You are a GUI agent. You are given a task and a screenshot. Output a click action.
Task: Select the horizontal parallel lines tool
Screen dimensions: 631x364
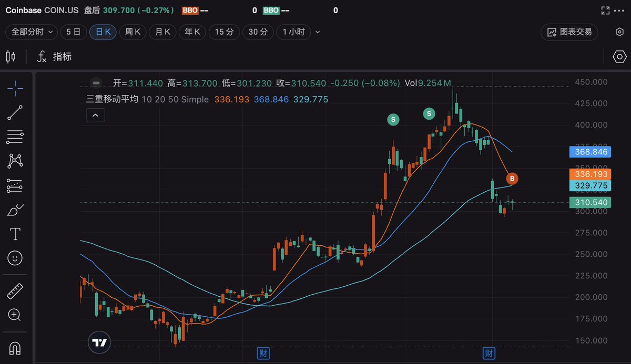(x=15, y=137)
